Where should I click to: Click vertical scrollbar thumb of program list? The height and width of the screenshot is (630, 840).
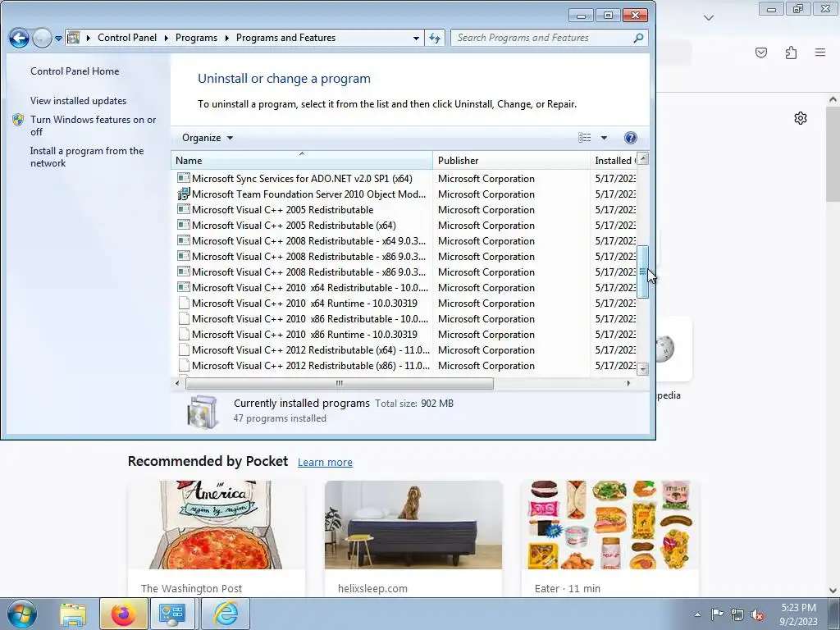643,272
